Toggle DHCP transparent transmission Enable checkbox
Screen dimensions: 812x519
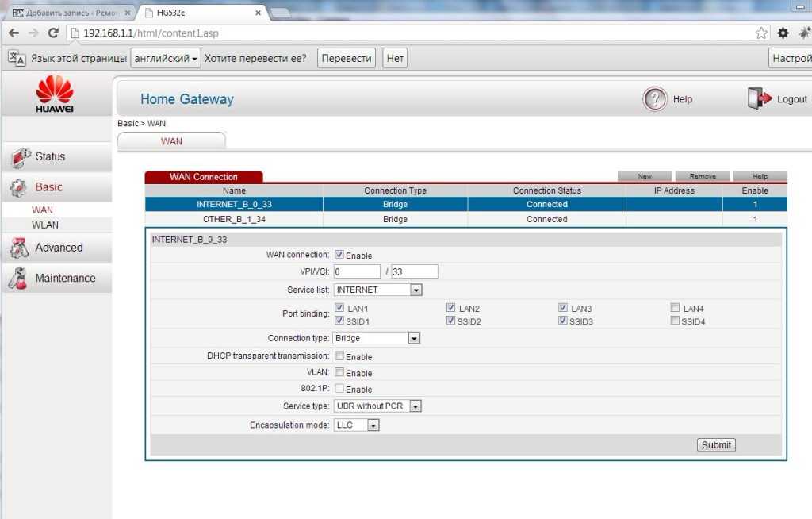pyautogui.click(x=339, y=357)
